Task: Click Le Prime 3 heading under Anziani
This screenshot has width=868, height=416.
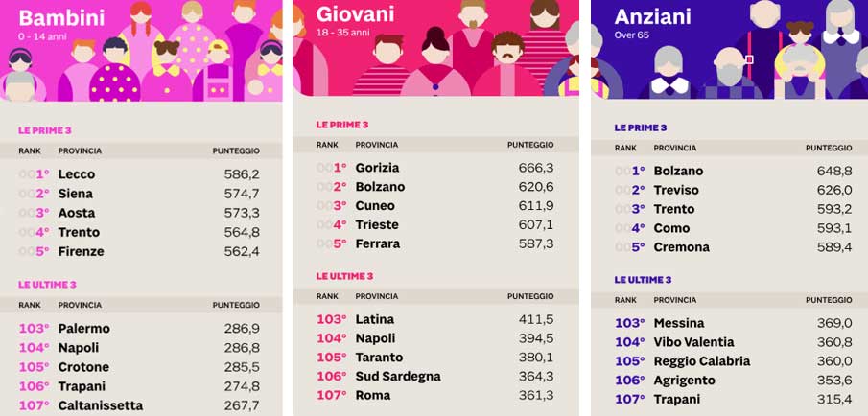Action: pos(641,127)
